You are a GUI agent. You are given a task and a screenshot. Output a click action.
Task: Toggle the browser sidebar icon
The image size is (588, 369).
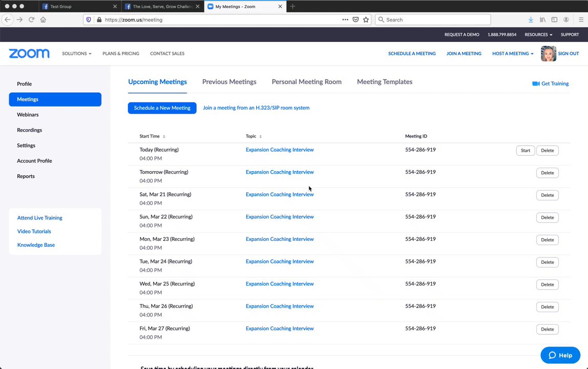coord(554,19)
